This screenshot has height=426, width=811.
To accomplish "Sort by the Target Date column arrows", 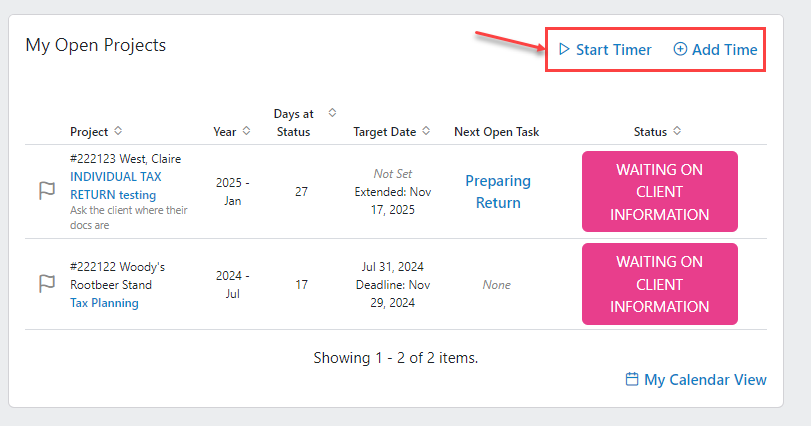I will [x=426, y=131].
